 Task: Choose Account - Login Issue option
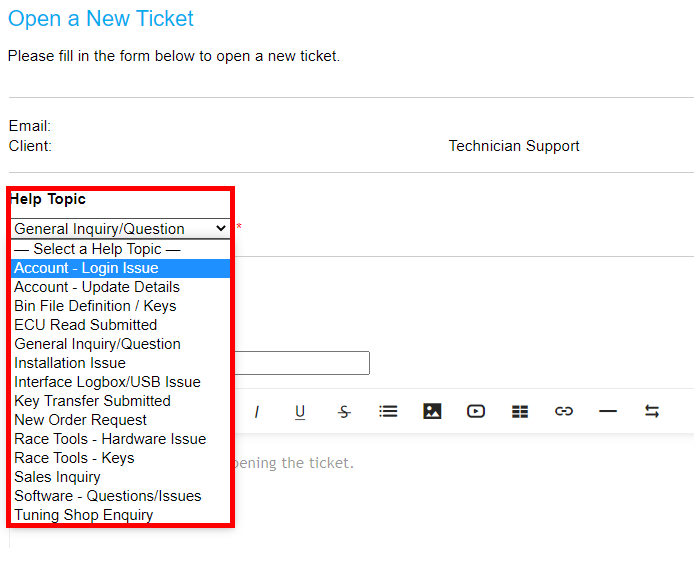(120, 268)
